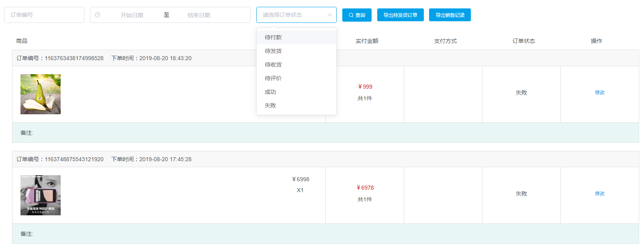Collapse the order status dropdown arrow

(329, 15)
